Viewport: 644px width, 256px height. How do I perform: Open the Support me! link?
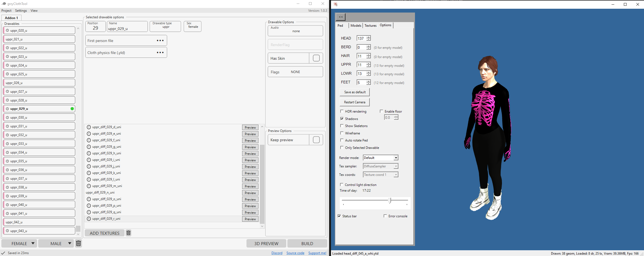(x=317, y=253)
